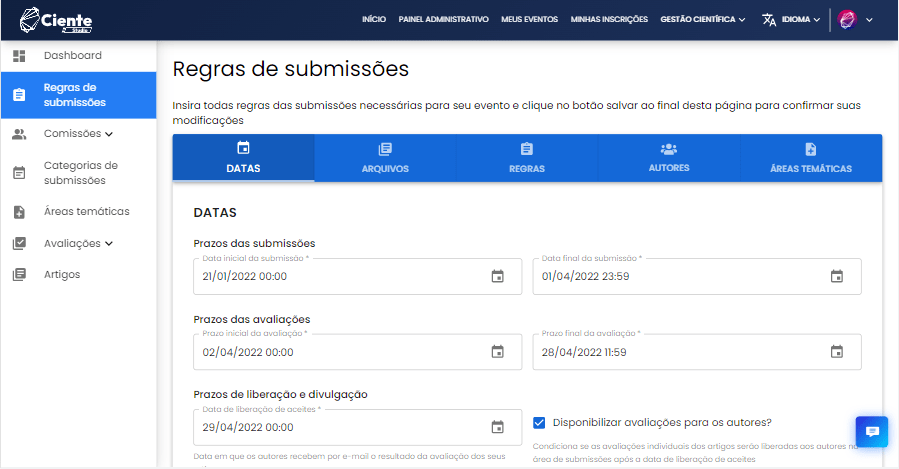Expand the Comissões submenu chevron

click(109, 134)
